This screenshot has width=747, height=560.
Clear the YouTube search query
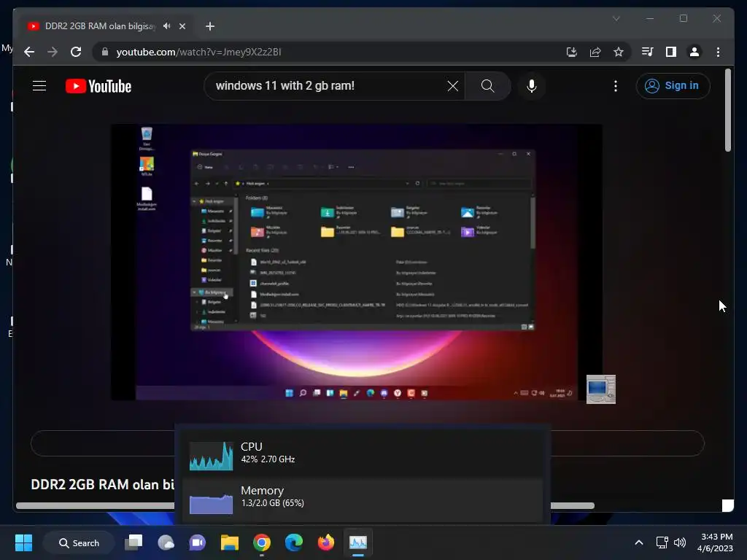coord(452,86)
